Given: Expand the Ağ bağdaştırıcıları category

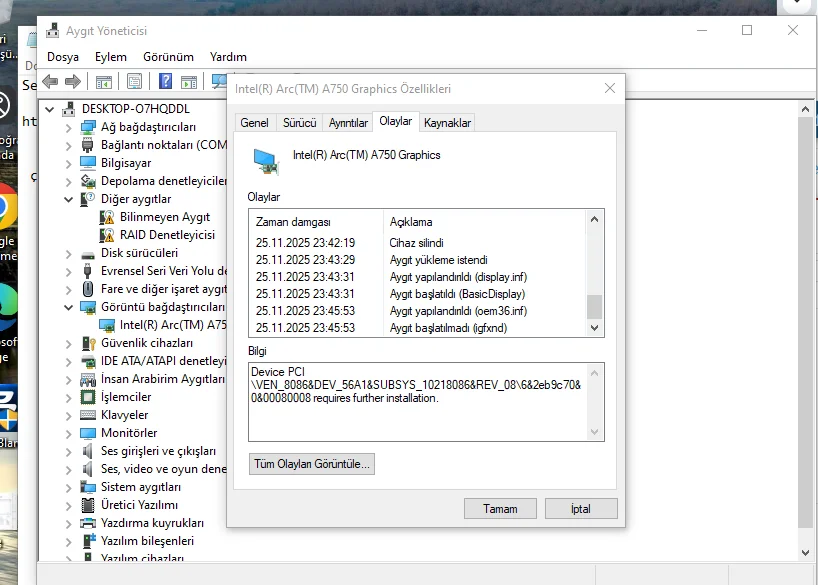Looking at the screenshot, I should (68, 127).
